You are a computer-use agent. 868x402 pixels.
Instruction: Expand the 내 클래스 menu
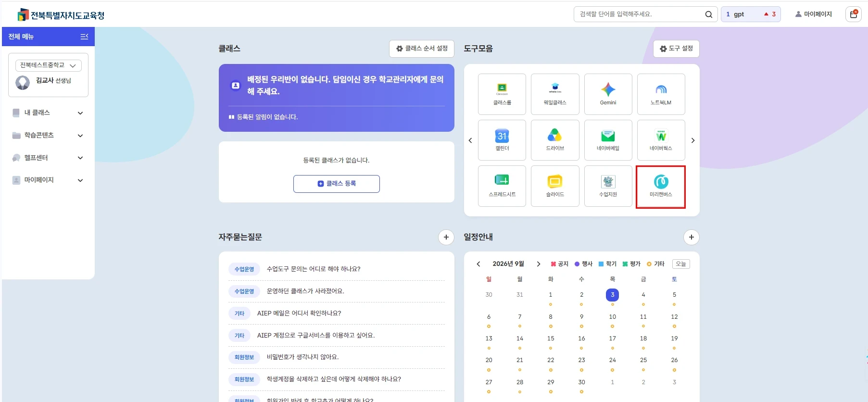point(48,113)
